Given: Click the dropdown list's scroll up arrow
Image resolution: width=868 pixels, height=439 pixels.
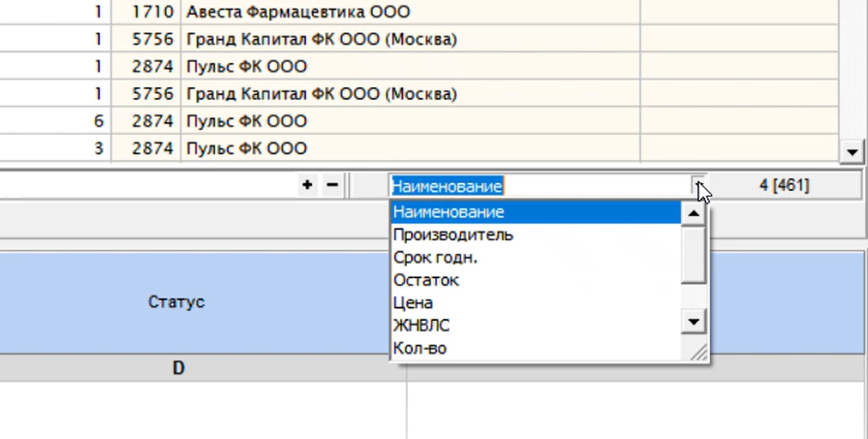Looking at the screenshot, I should [694, 212].
